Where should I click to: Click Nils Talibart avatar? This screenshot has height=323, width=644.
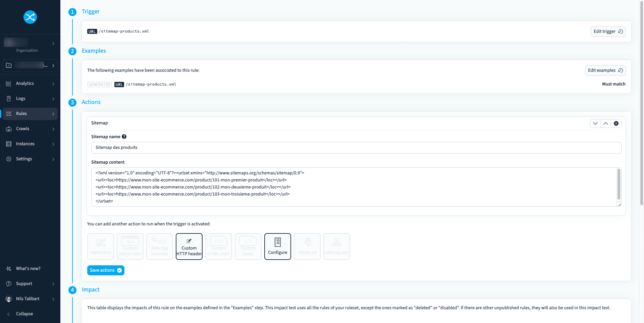coord(9,299)
